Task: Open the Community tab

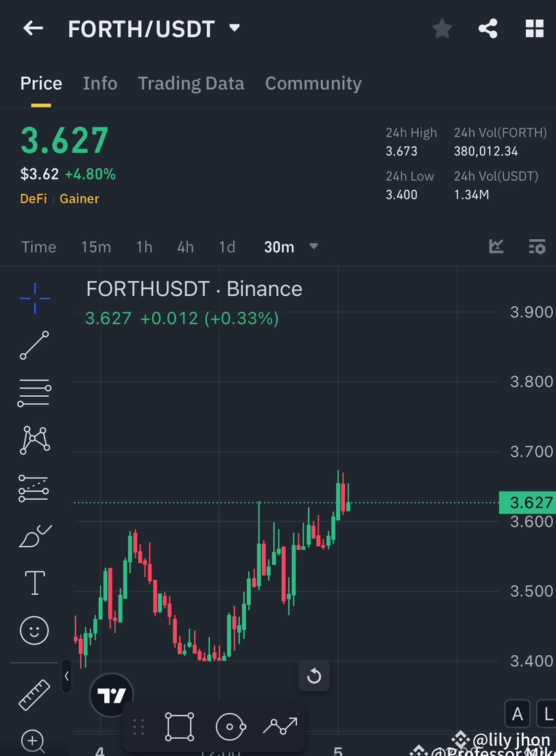Action: point(313,83)
